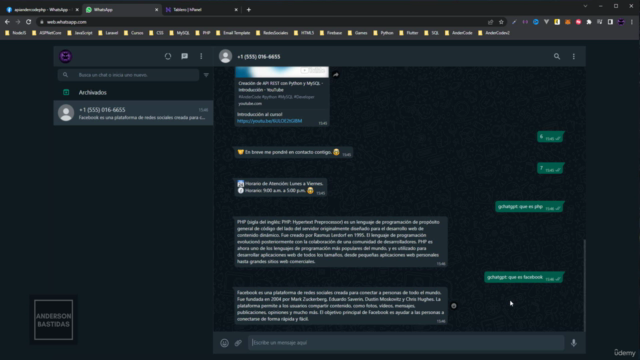Open YouTube video preview thumbnail

(x=282, y=72)
